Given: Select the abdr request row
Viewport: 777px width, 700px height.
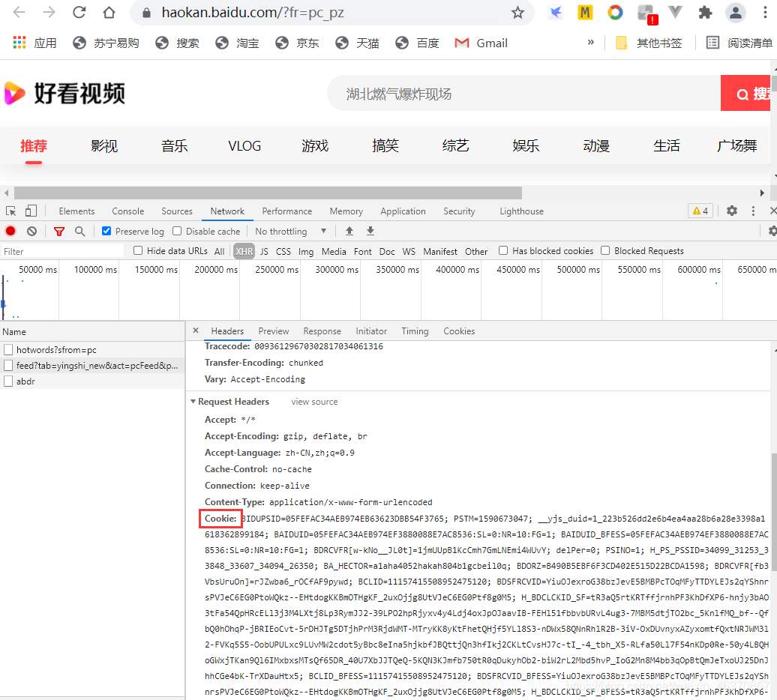Looking at the screenshot, I should click(93, 381).
